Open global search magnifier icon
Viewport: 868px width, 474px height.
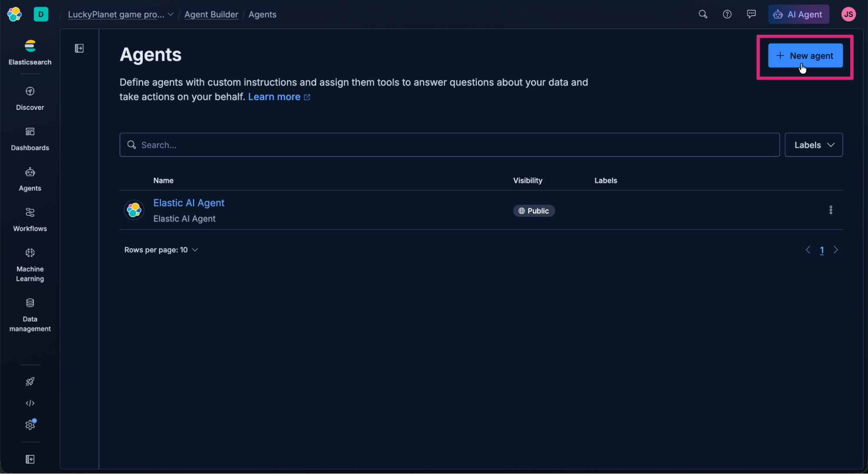[703, 14]
